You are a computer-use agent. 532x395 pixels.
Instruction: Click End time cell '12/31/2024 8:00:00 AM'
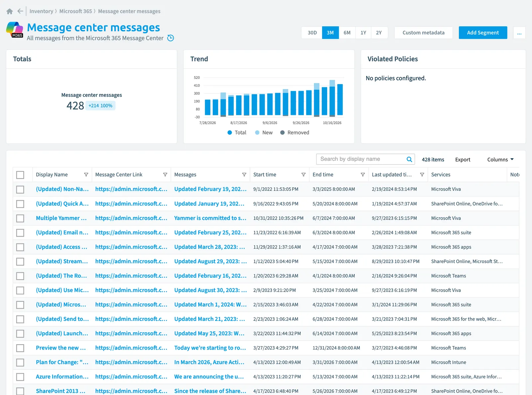[x=336, y=348]
